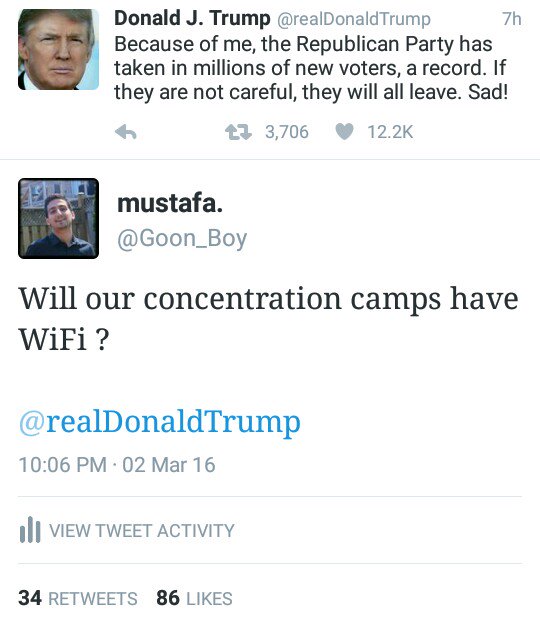Viewport: 540px width, 630px height.
Task: Open the @realDonaldTrump handle in tweet header
Action: coord(354,19)
